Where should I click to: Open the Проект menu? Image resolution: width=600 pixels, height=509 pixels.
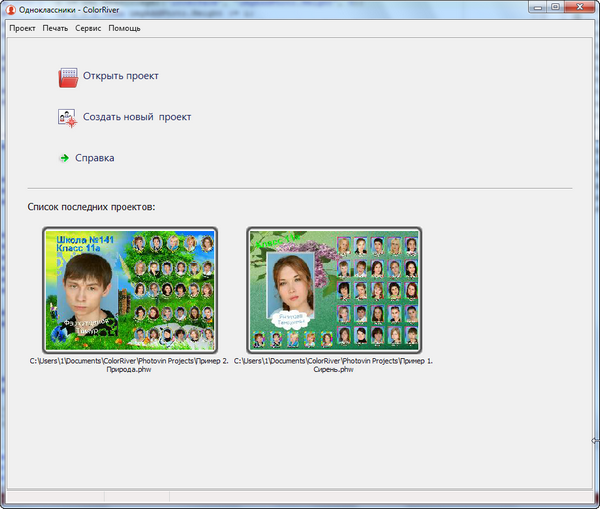point(22,28)
